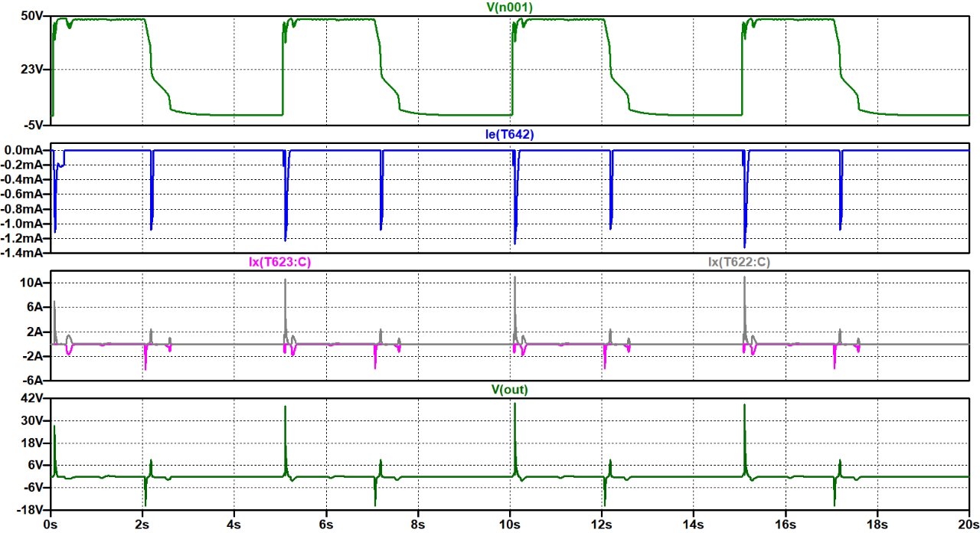Click the 10A vertical axis label
Viewport: 980px width, 533px height.
coord(34,283)
